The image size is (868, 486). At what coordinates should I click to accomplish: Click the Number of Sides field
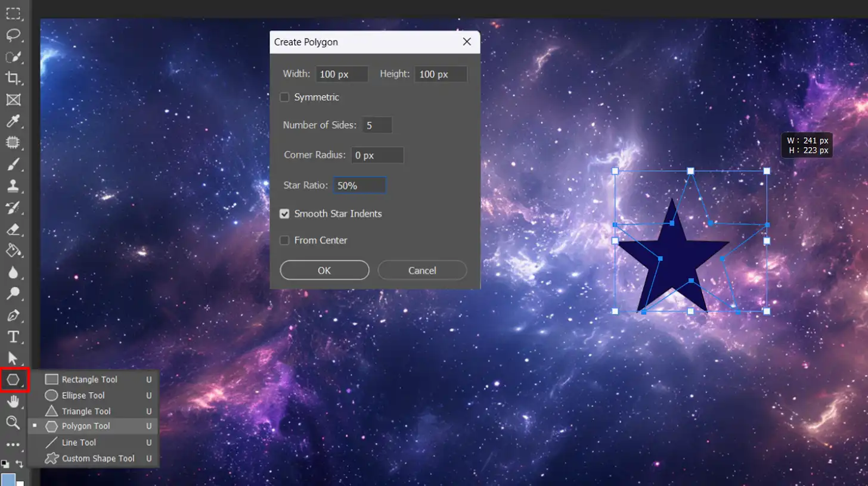[377, 125]
